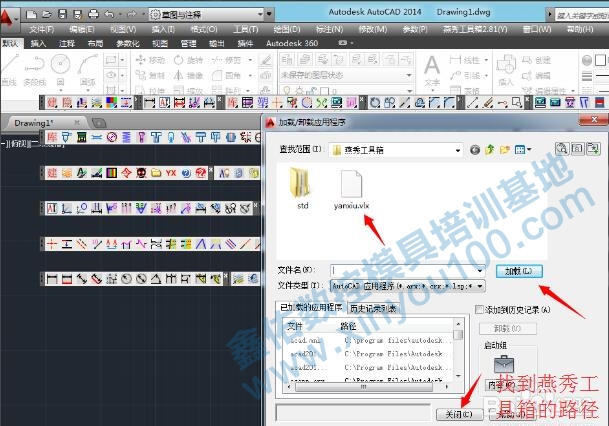Open the 文件(F) menu

click(x=42, y=30)
